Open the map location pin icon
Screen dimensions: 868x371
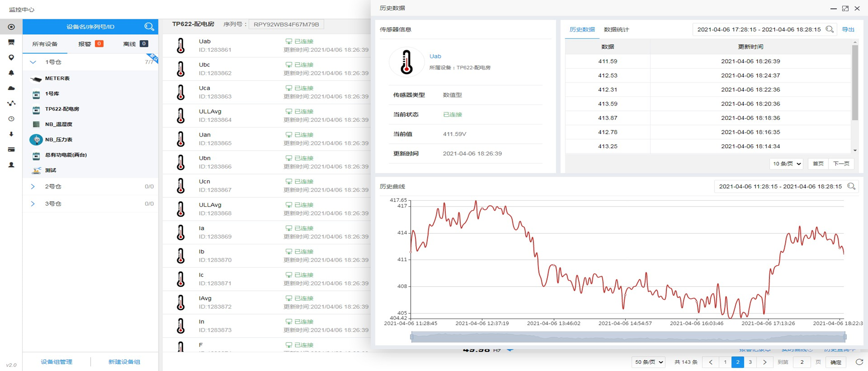(x=11, y=58)
